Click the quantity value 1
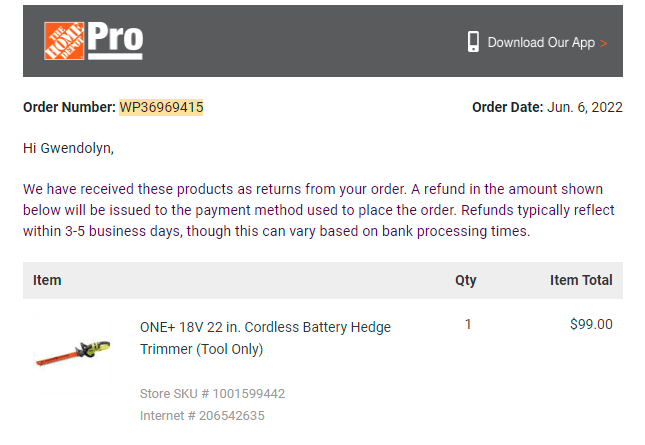 tap(468, 324)
